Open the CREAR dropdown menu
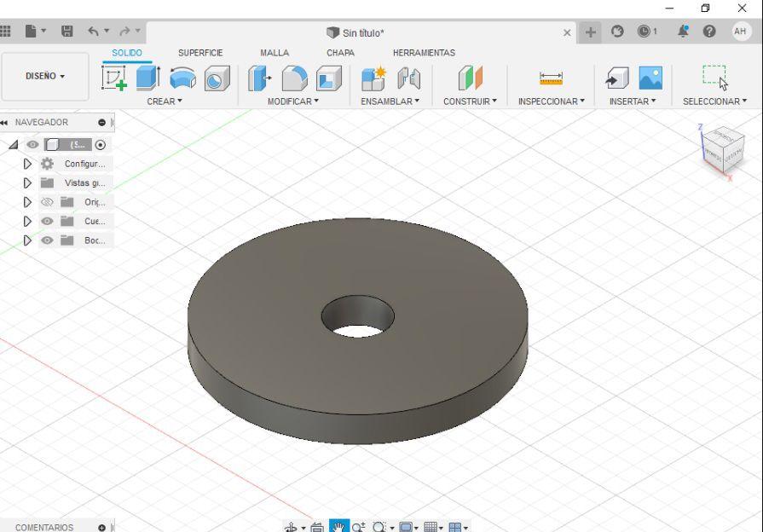The width and height of the screenshot is (763, 532). [165, 101]
